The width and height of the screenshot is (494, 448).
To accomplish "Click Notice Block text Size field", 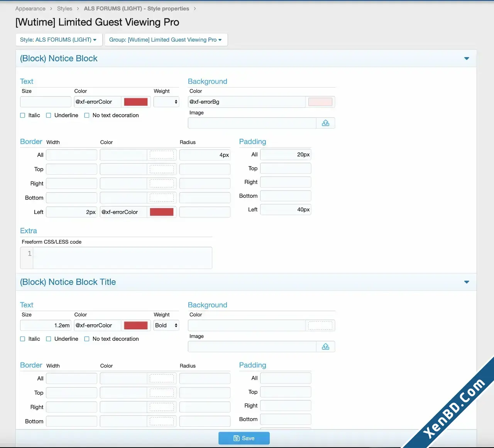I will pos(46,102).
